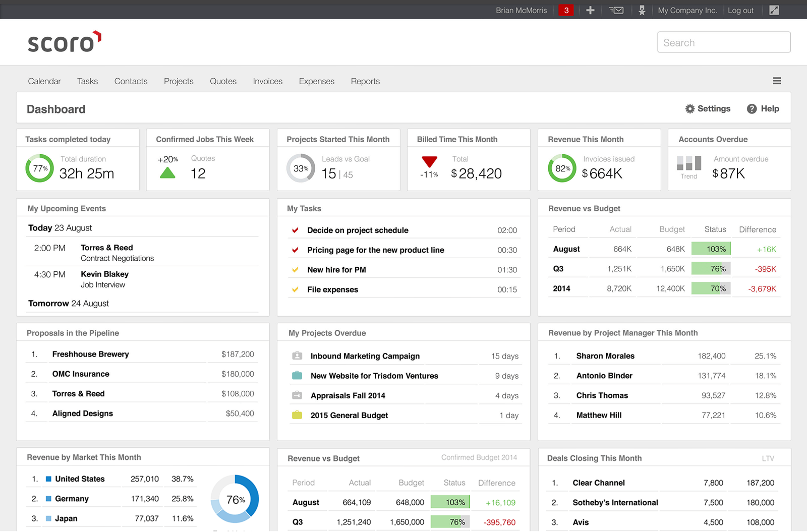
Task: Open Contacts in navigation
Action: 131,81
